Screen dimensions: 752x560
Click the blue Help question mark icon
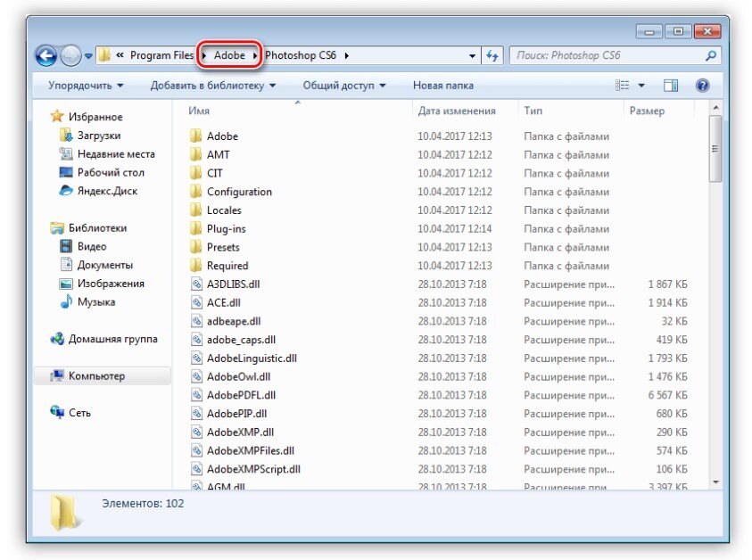click(x=702, y=86)
